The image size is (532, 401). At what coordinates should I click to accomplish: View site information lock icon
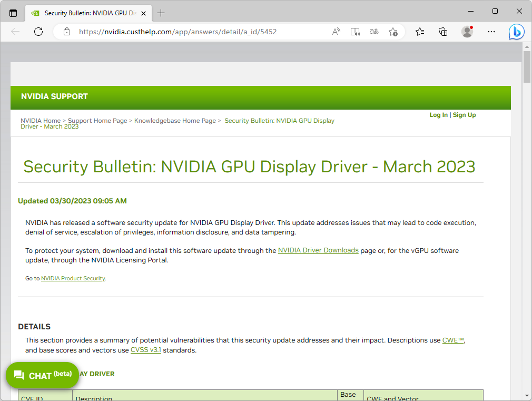[67, 32]
